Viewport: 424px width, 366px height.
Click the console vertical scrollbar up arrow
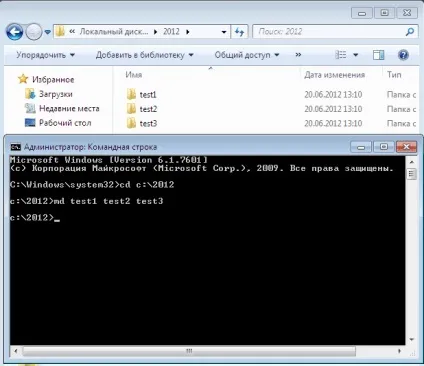[x=412, y=162]
